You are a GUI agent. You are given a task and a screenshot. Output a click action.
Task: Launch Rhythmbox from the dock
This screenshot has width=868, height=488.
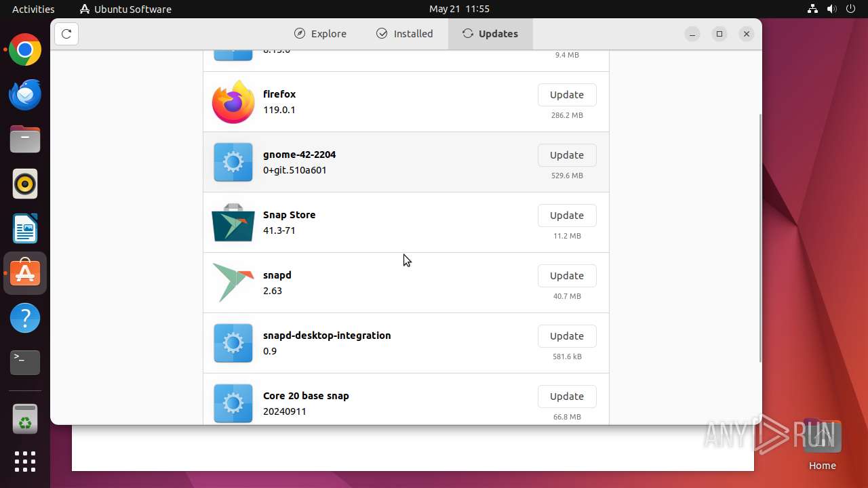pos(25,184)
